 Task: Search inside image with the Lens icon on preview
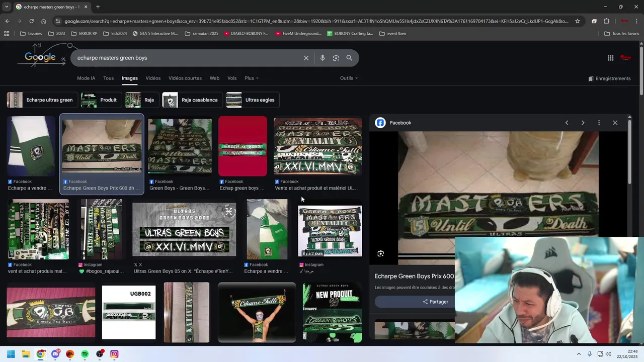381,254
